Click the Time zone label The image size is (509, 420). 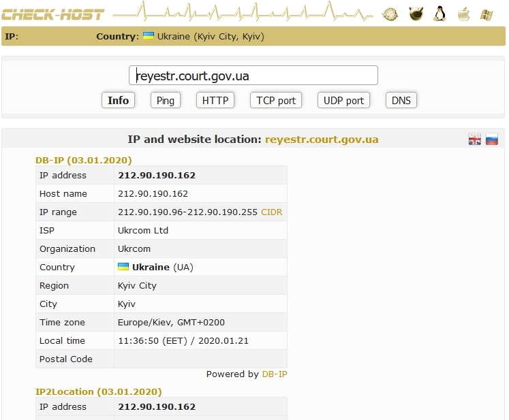62,323
